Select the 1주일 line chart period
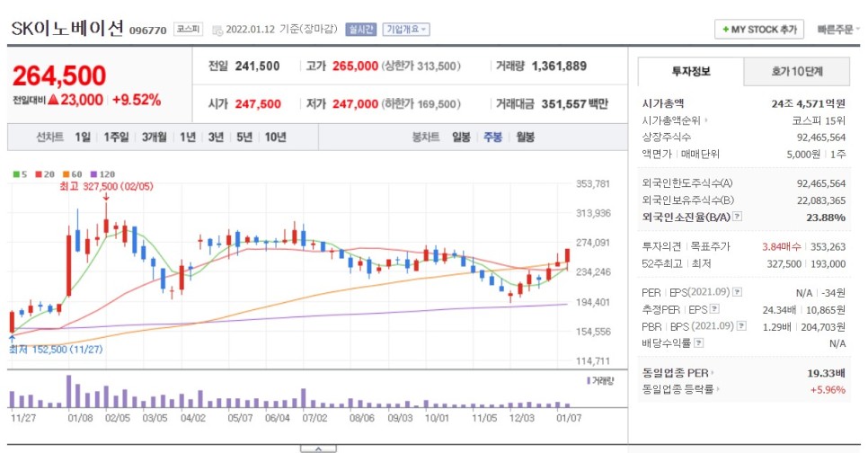The width and height of the screenshot is (868, 453). (x=116, y=137)
